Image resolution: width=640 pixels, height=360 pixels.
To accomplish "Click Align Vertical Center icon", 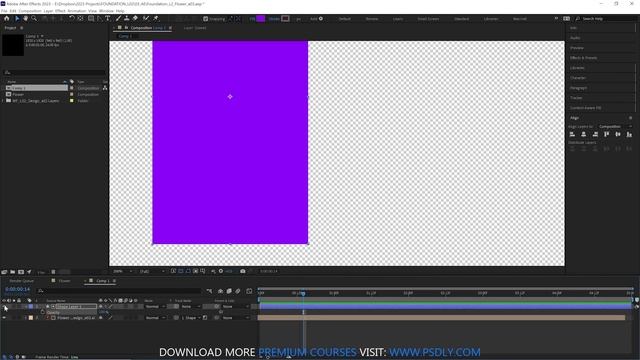I will [x=618, y=134].
